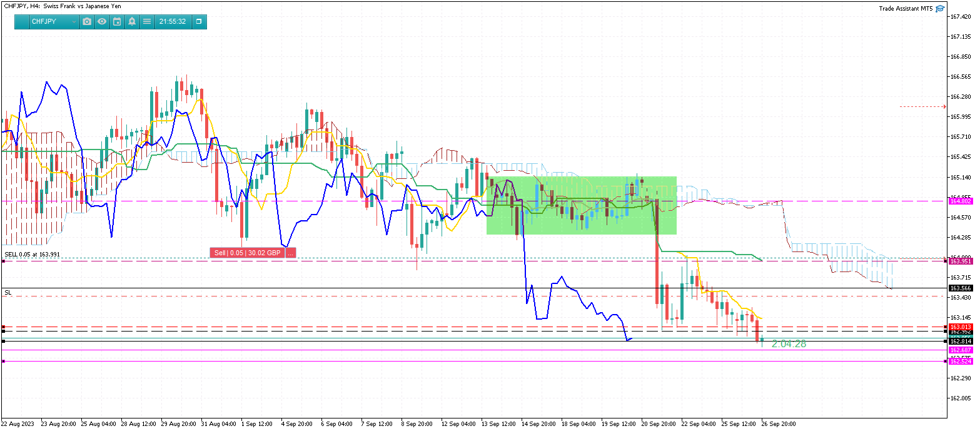Viewport: 980px width, 431px height.
Task: Click the chart title CHFJPY, H4: Swiss Frank vs Japanese Yen
Action: click(x=62, y=6)
